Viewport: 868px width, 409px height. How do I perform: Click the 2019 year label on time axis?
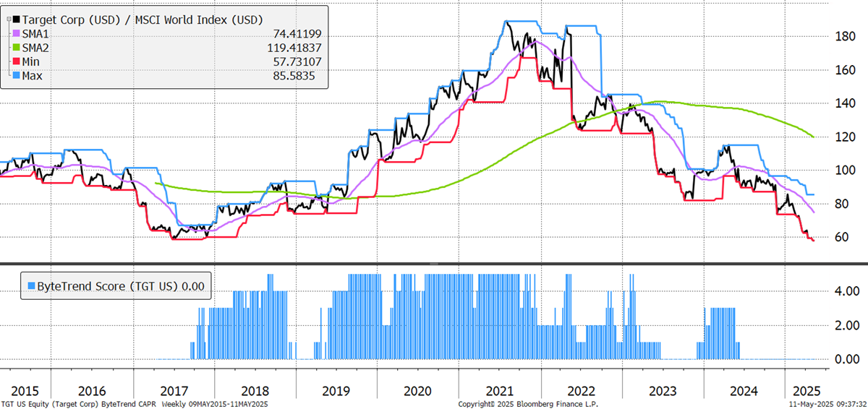tap(336, 390)
